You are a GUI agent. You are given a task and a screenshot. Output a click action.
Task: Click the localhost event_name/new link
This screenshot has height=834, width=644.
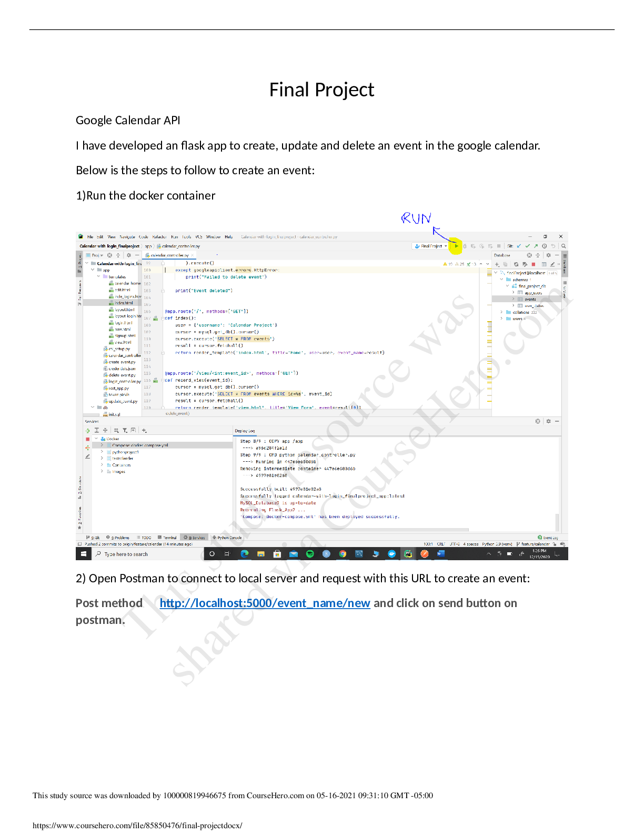coord(265,603)
